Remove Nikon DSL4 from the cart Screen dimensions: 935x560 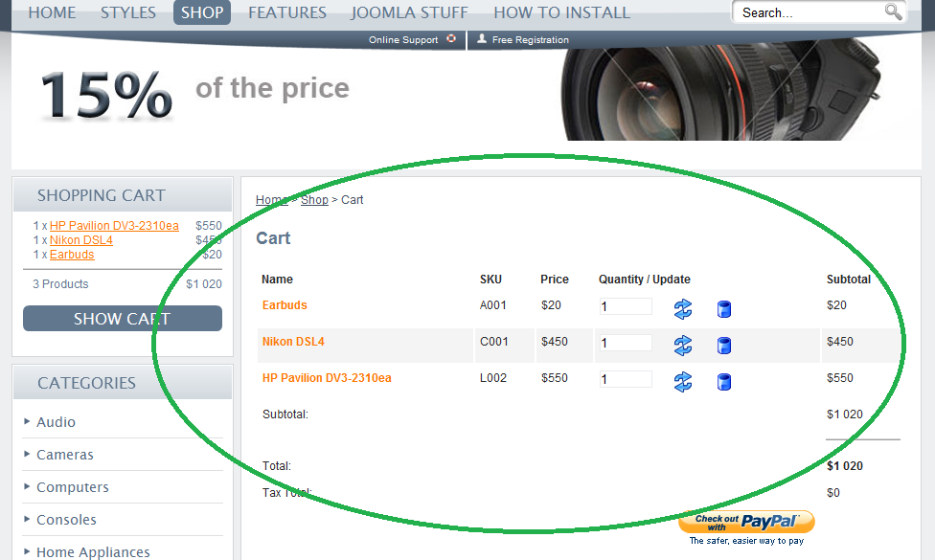724,346
